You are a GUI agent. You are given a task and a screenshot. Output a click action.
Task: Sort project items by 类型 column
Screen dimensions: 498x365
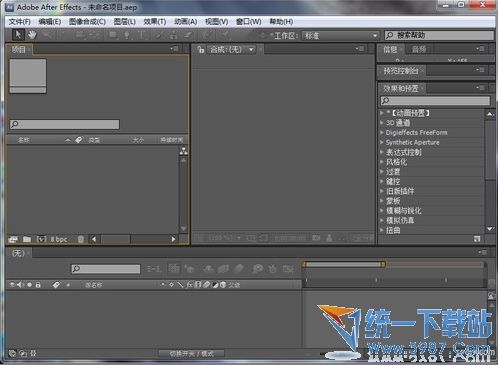(94, 140)
